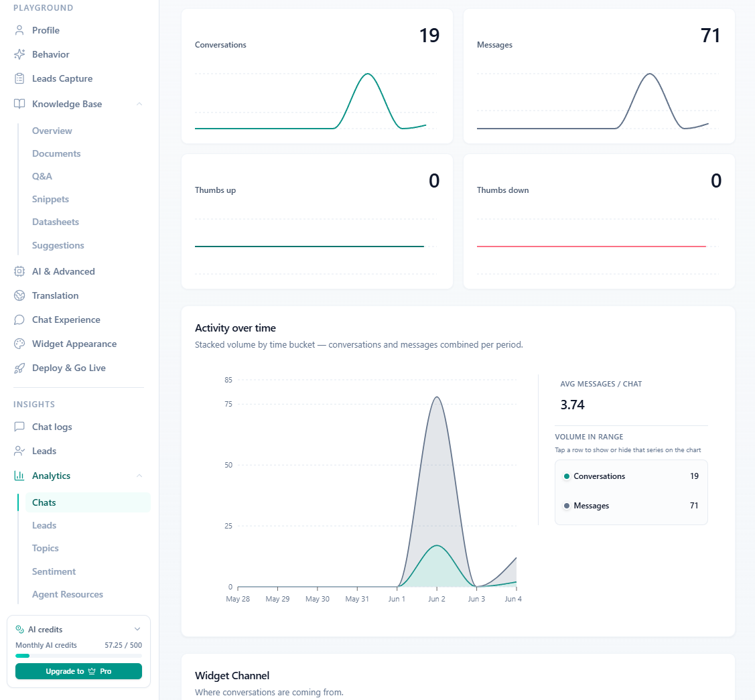Screen dimensions: 755x700
Task: Open the Q&A subsection
Action: click(42, 176)
